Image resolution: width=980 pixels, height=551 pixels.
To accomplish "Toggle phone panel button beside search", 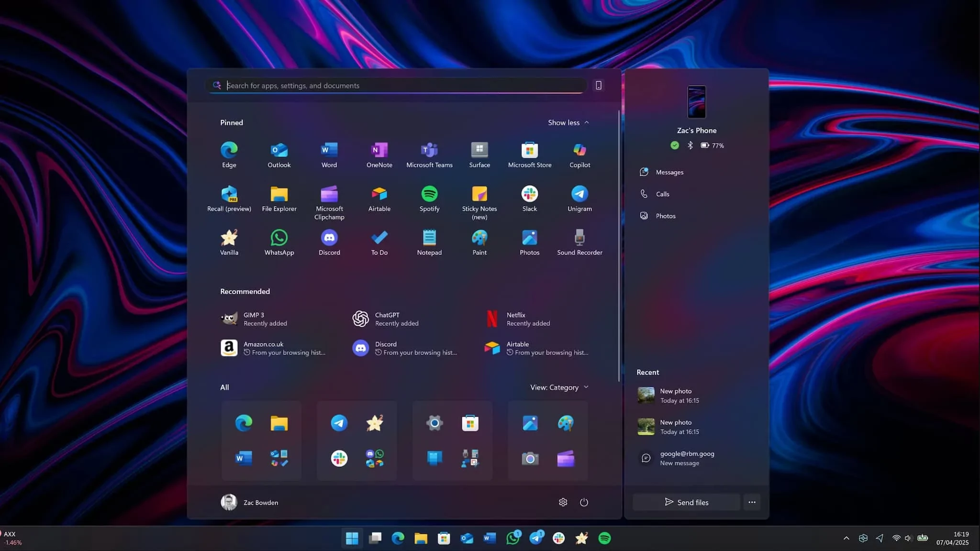I will click(x=598, y=85).
